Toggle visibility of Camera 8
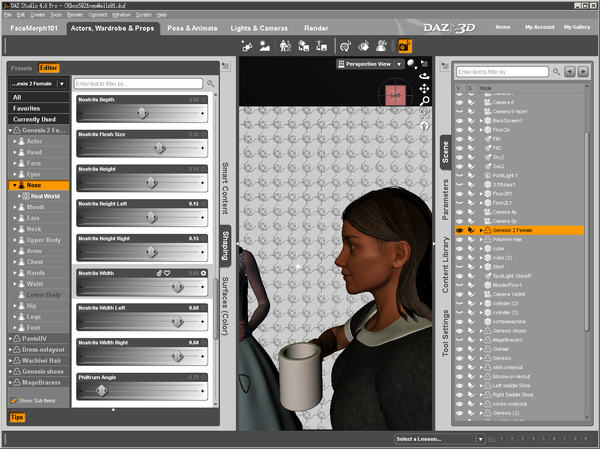Screen dimensions: 600x449 tap(460, 102)
